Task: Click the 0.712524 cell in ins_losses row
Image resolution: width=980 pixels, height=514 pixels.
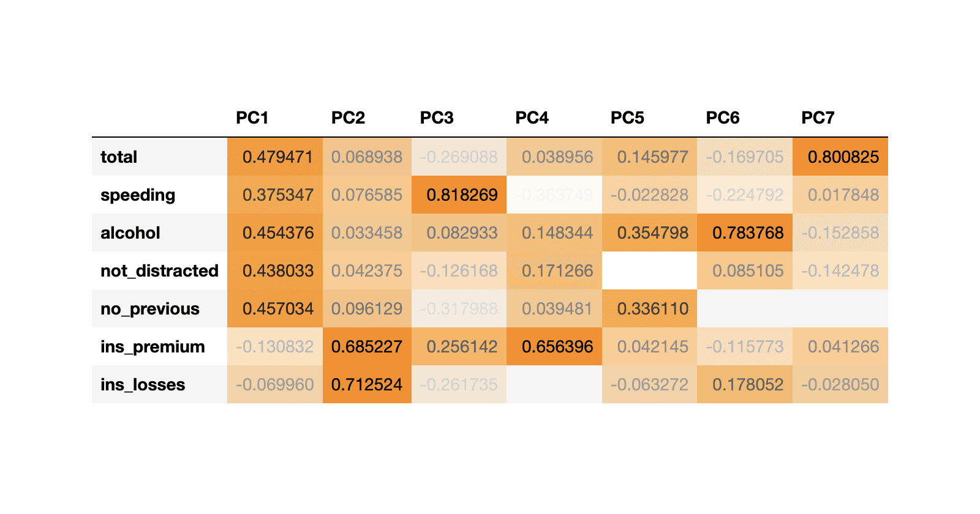Action: [366, 385]
